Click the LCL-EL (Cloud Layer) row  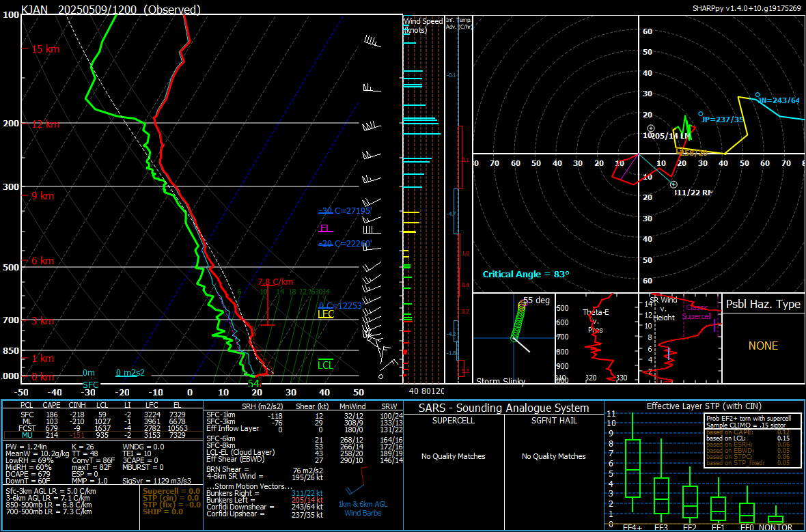pos(305,452)
